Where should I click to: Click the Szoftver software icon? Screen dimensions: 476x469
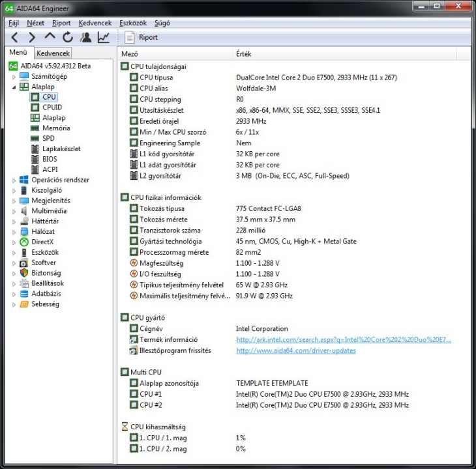(x=24, y=263)
